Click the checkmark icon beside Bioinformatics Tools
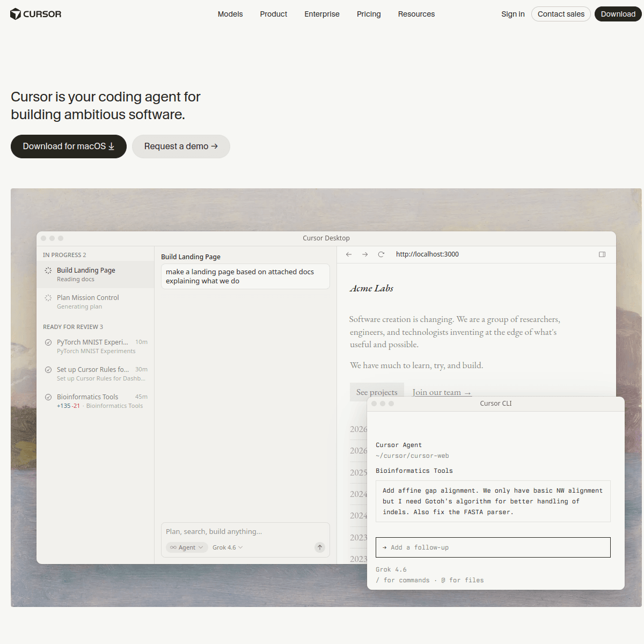644x644 pixels. coord(48,397)
